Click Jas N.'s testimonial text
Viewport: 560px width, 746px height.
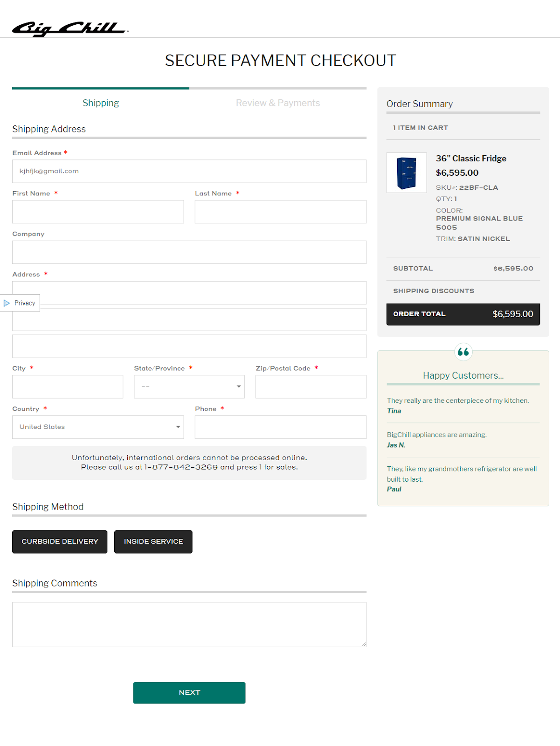pos(436,435)
